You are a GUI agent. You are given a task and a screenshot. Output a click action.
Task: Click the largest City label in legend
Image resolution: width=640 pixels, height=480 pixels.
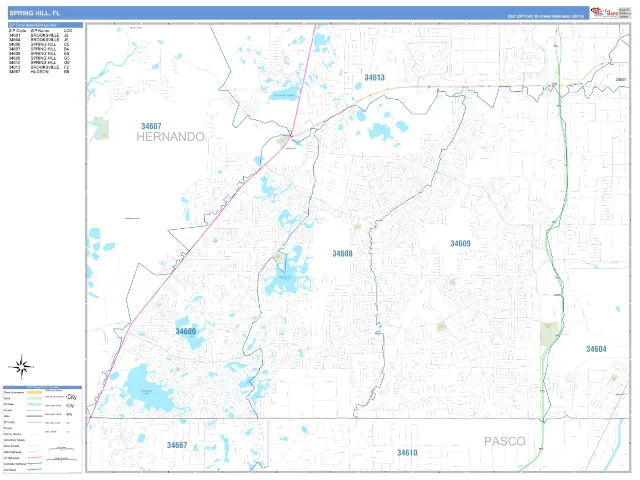[x=72, y=397]
